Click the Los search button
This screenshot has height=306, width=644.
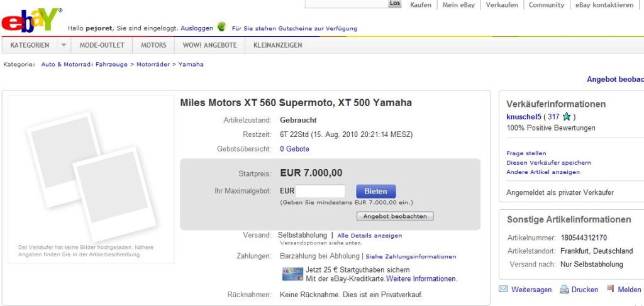[395, 4]
